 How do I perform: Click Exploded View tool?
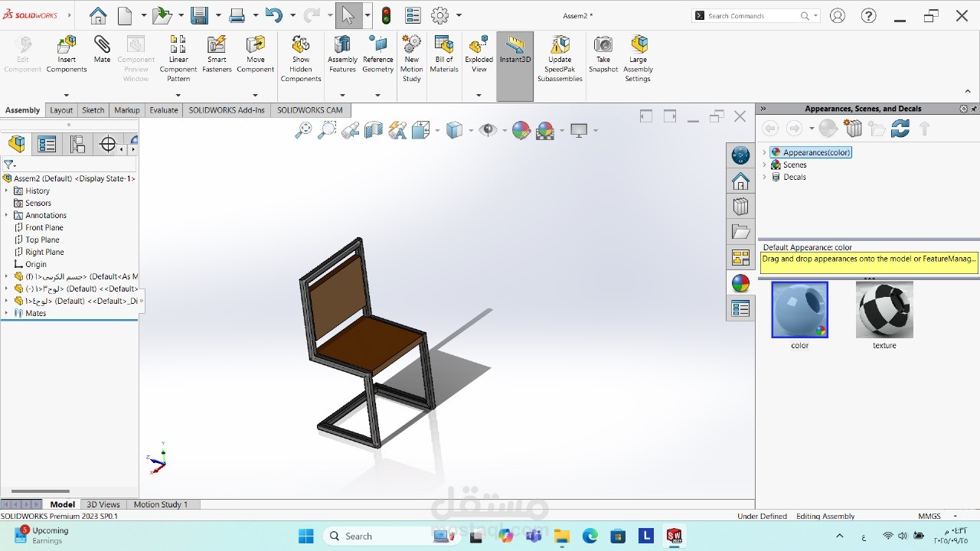(x=479, y=54)
